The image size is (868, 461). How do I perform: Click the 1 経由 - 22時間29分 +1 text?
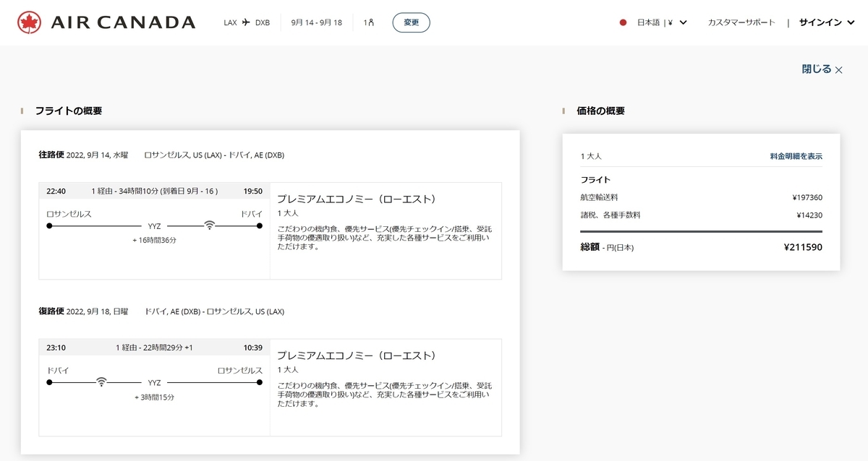point(154,348)
